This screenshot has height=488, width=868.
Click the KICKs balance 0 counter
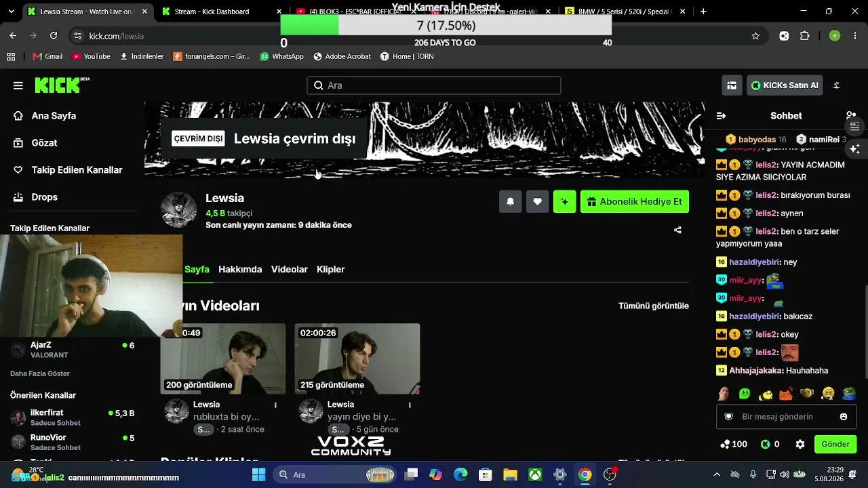770,445
